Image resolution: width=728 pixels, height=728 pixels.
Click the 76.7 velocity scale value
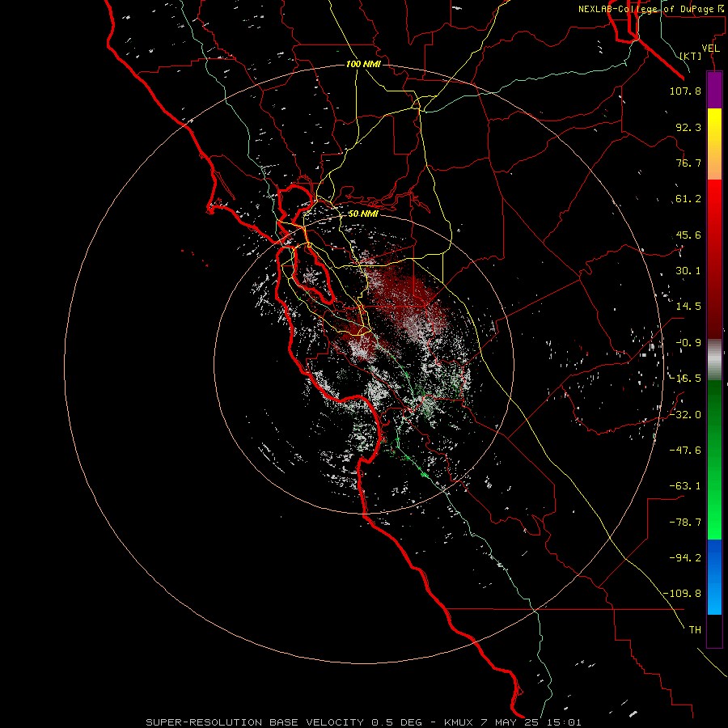[688, 163]
